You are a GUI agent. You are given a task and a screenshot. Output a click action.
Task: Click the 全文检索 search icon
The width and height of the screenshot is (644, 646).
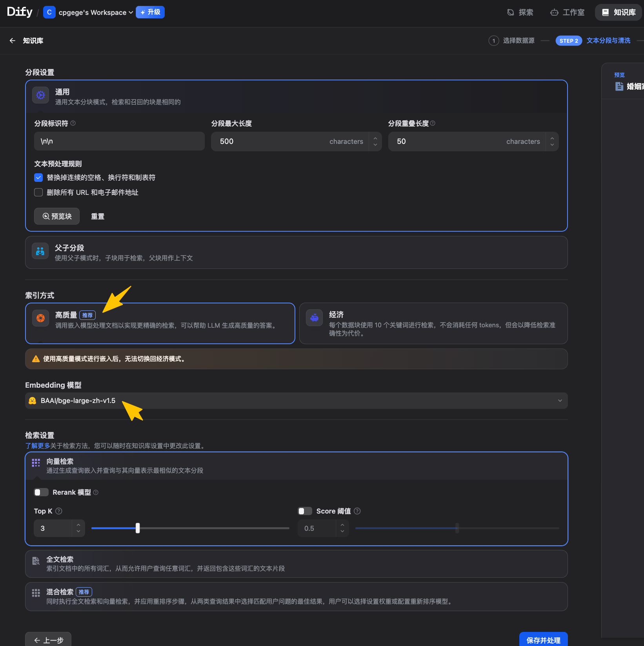coord(36,561)
